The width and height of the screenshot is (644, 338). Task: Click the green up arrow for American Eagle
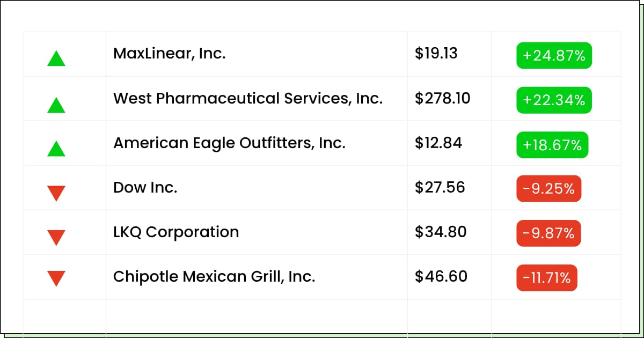click(x=56, y=148)
